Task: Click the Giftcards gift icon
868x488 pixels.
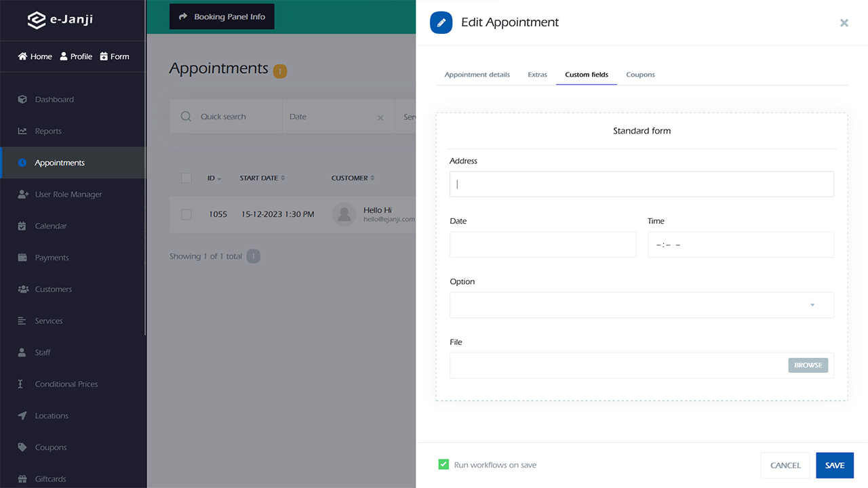Action: [x=22, y=479]
